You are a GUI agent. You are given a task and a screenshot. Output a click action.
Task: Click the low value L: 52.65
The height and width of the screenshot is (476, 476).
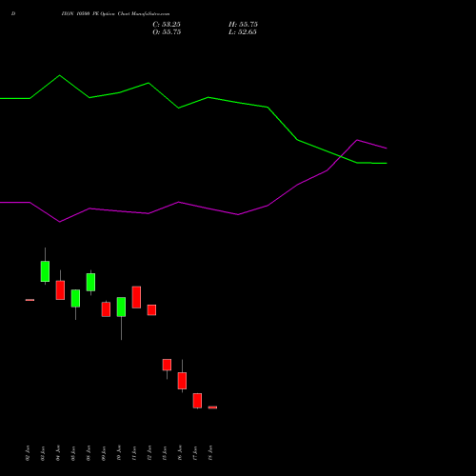(x=243, y=32)
